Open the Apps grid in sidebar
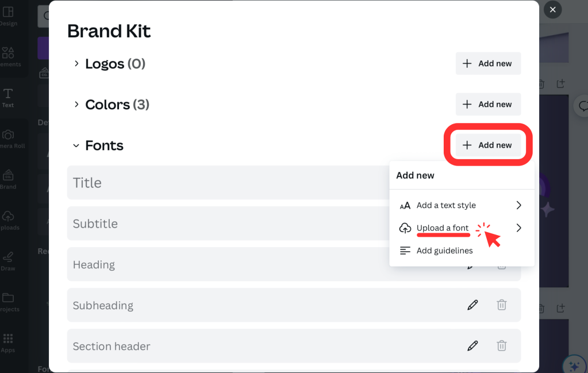588x373 pixels. click(x=8, y=342)
